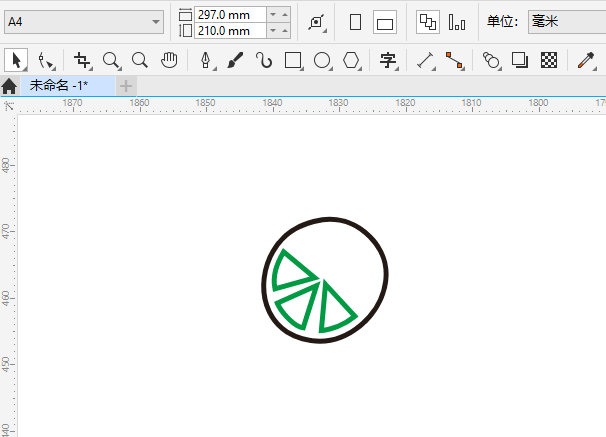Select the Artistic media brush tool
This screenshot has height=437, width=606.
(x=235, y=60)
